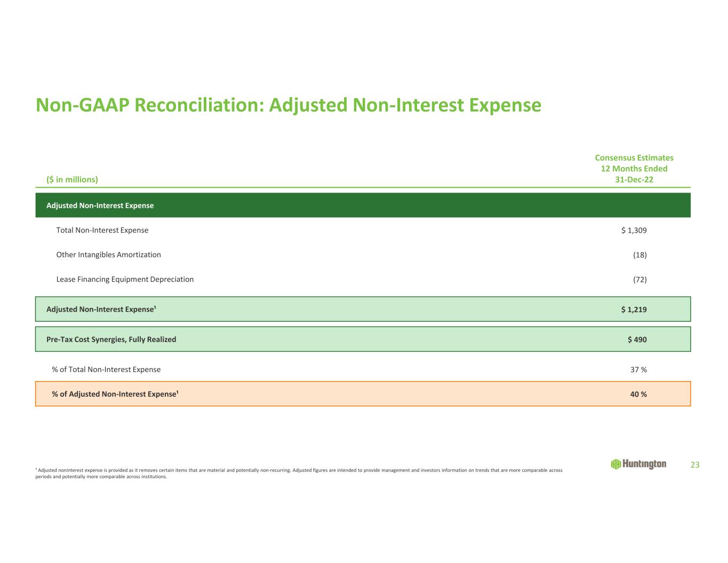Image resolution: width=728 pixels, height=563 pixels.
Task: Click the page number 23
Action: click(695, 465)
